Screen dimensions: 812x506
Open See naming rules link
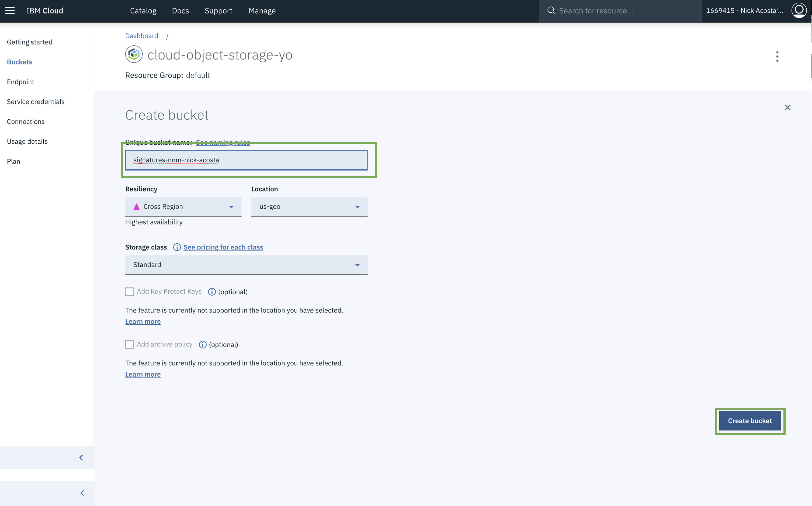pyautogui.click(x=223, y=143)
